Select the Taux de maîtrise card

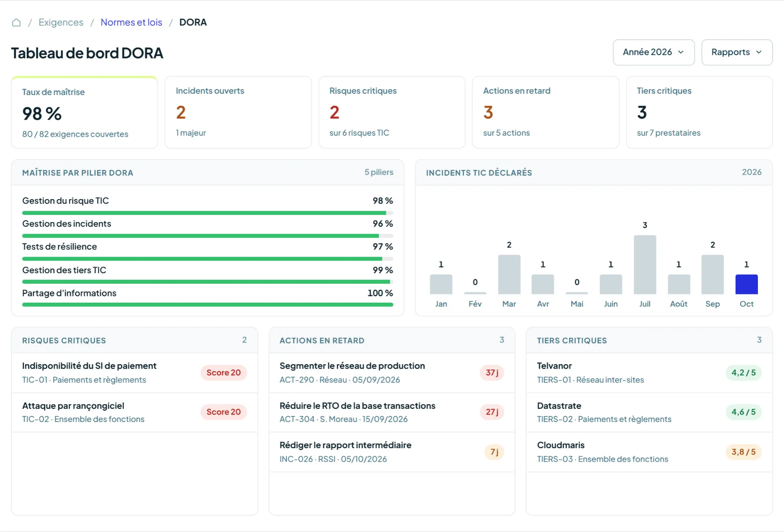point(85,112)
